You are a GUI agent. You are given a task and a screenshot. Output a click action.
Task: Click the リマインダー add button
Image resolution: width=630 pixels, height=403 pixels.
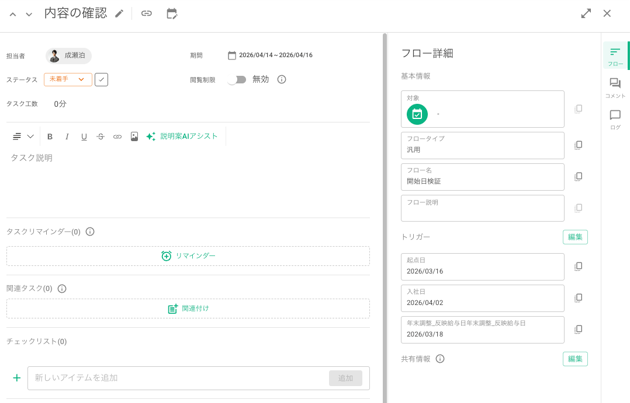pos(188,256)
